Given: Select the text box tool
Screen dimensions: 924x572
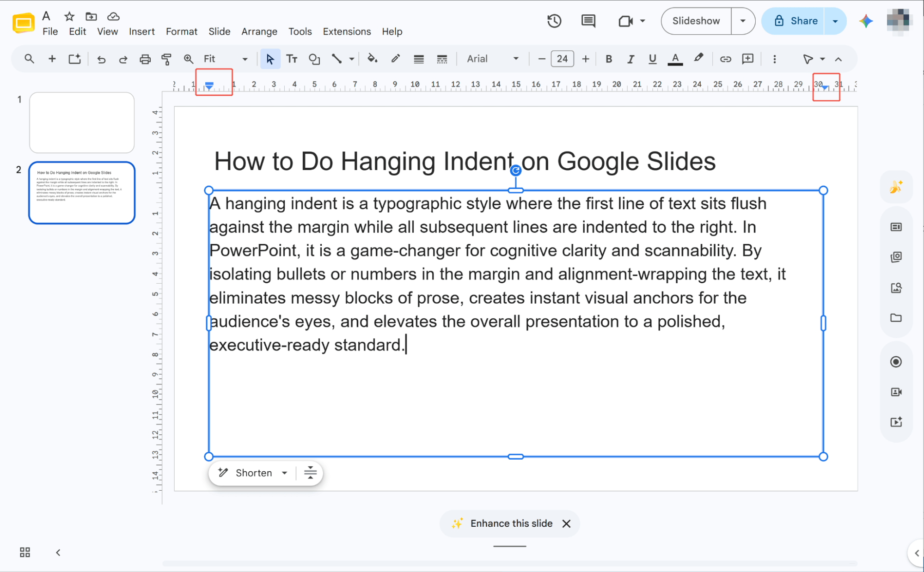Looking at the screenshot, I should pyautogui.click(x=292, y=59).
